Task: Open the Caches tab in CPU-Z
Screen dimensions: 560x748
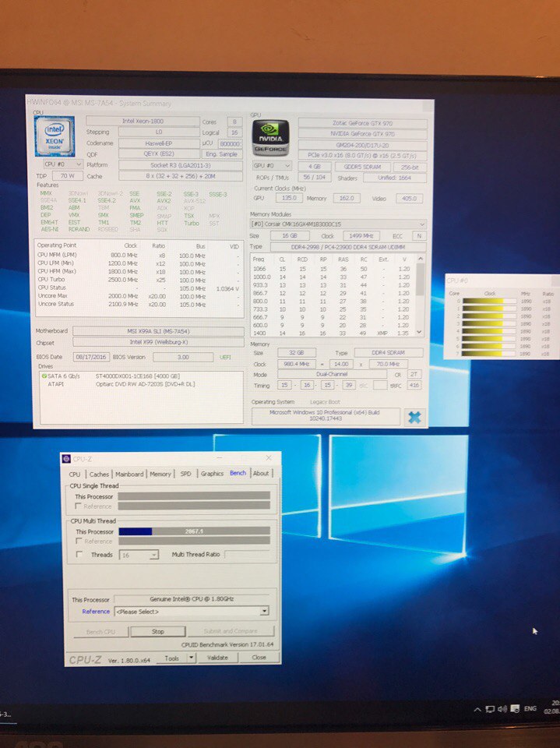Action: pyautogui.click(x=99, y=475)
